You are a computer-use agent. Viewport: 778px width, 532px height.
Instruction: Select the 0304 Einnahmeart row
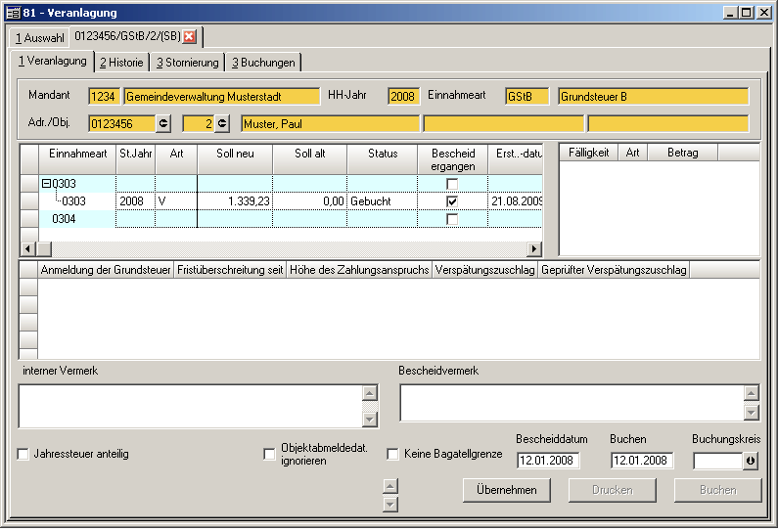[x=65, y=219]
